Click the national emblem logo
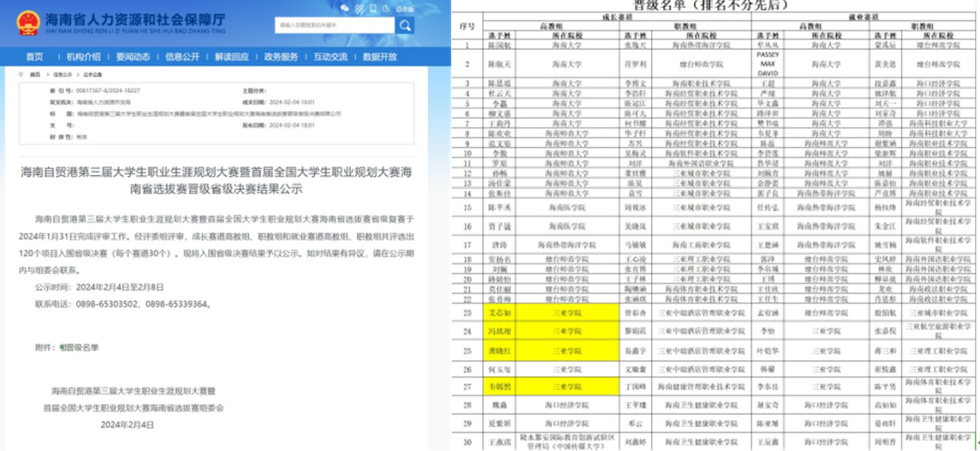Screen dimensions: 980x451 click(28, 23)
